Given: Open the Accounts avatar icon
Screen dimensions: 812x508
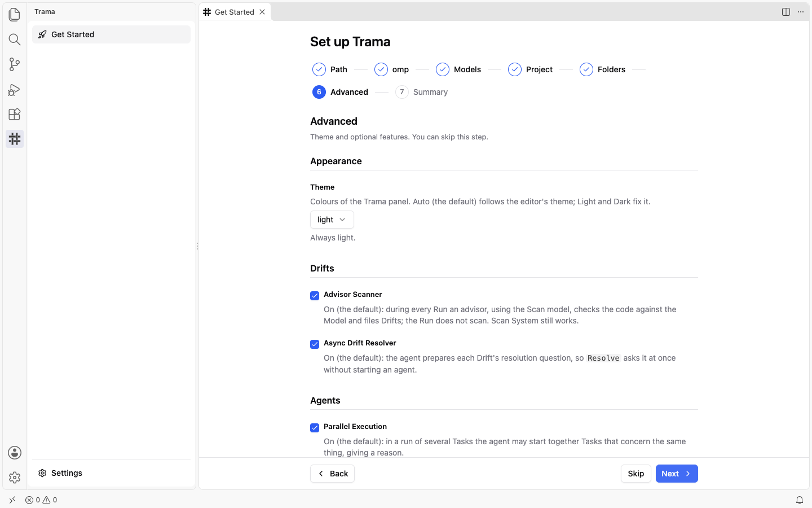Looking at the screenshot, I should coord(15,453).
